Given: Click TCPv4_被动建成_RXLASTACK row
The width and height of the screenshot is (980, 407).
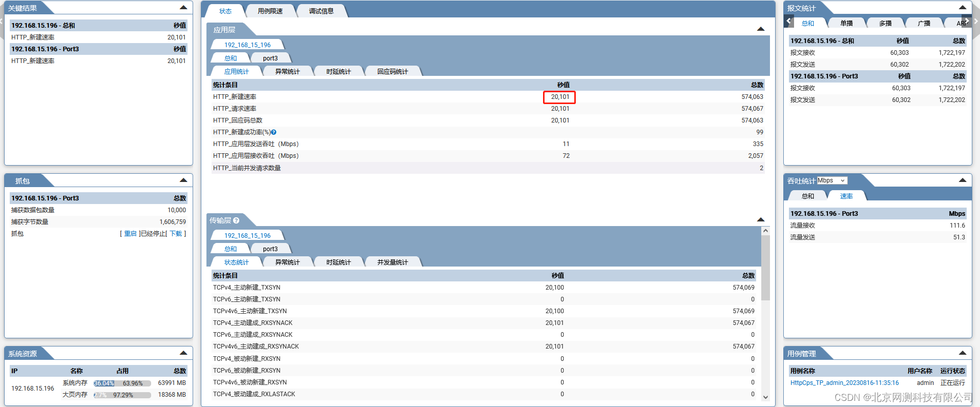Looking at the screenshot, I should 484,394.
